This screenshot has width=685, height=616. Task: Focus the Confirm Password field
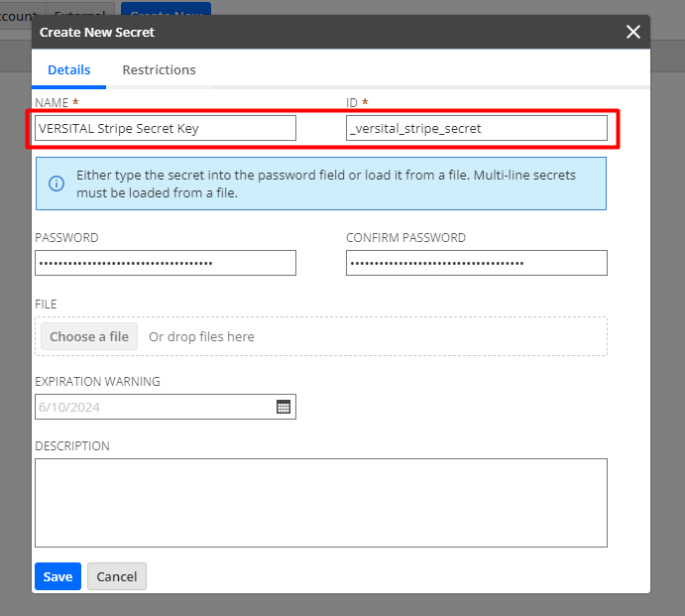(476, 263)
